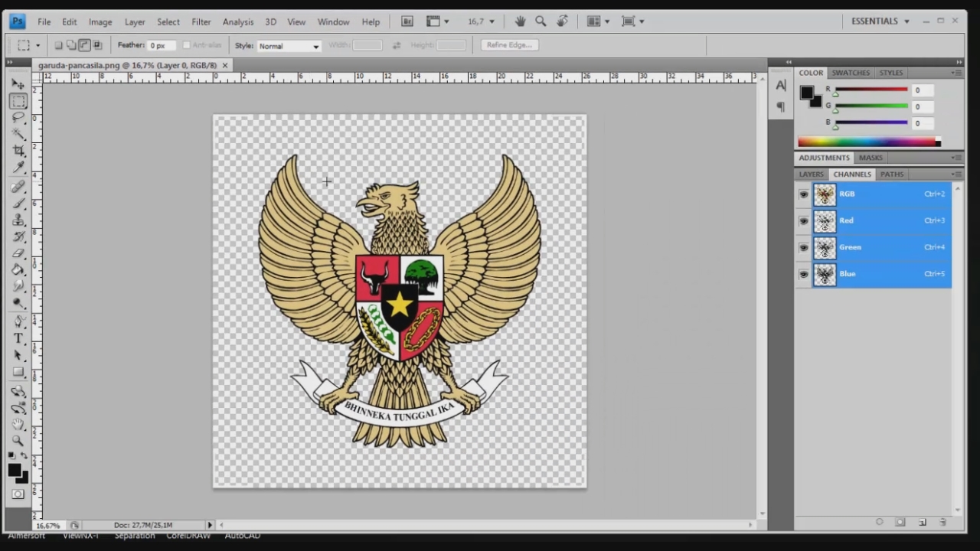Image resolution: width=980 pixels, height=551 pixels.
Task: Select the Move tool
Action: pos(18,83)
